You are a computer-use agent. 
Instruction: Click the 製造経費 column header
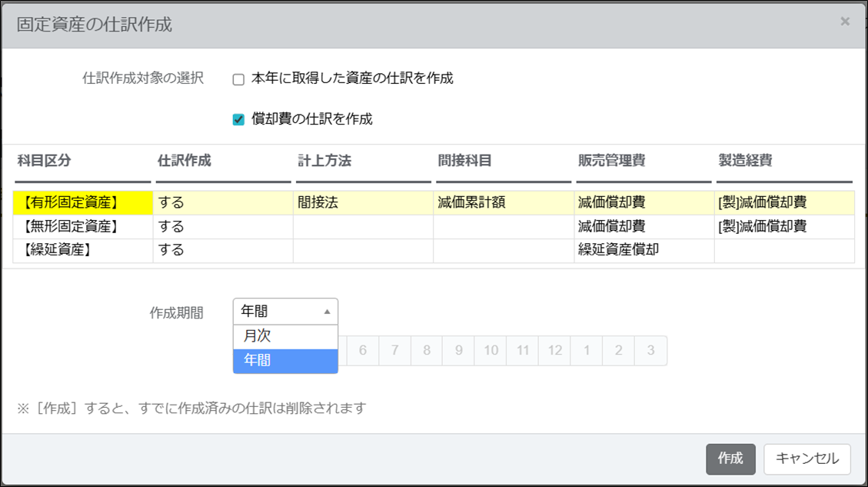(745, 161)
